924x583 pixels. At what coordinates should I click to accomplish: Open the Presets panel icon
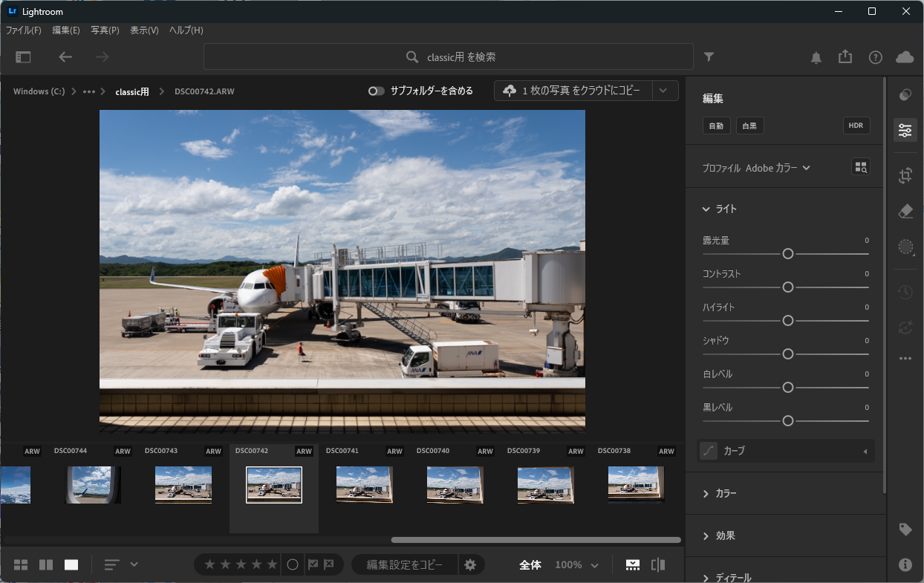point(905,95)
